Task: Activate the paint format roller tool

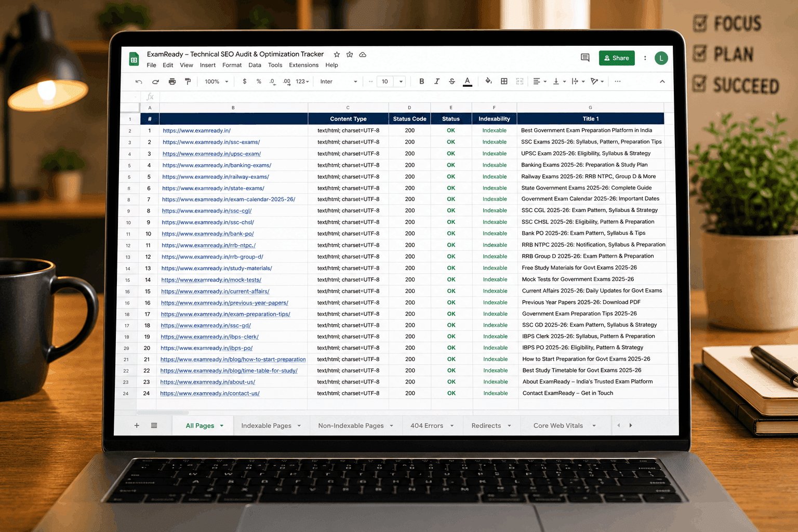Action: 188,82
